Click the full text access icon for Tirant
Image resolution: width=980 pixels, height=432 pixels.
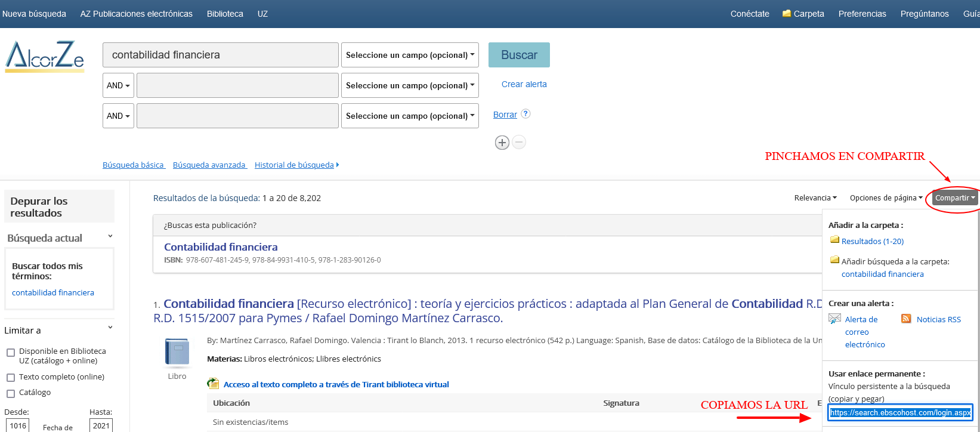(213, 384)
